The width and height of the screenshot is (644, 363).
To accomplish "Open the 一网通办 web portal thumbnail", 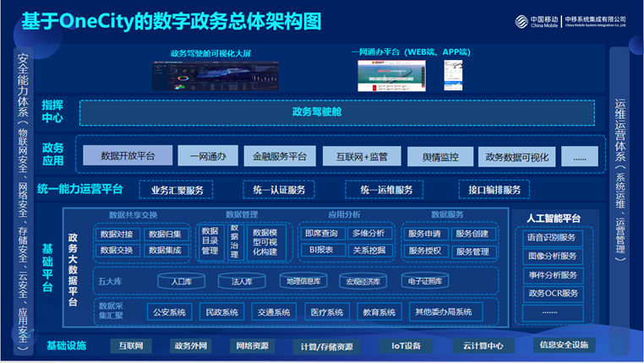I will point(391,75).
